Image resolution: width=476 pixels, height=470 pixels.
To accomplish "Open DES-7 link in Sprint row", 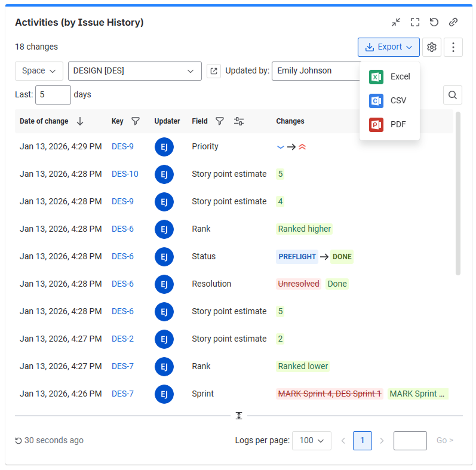I will (122, 394).
